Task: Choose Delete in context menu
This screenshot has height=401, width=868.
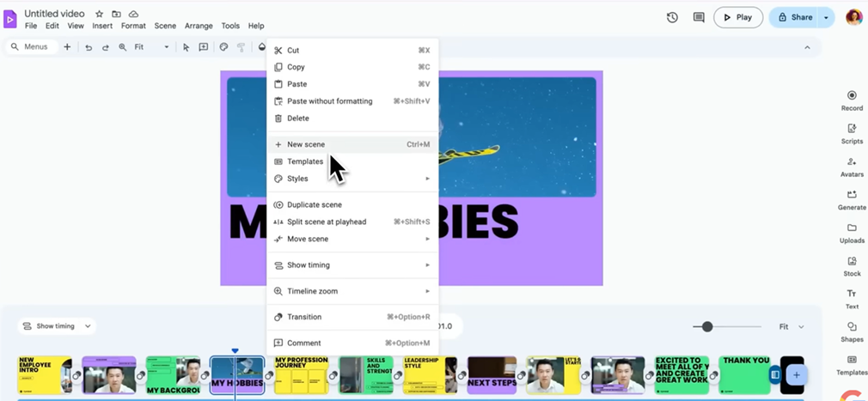Action: tap(352, 118)
